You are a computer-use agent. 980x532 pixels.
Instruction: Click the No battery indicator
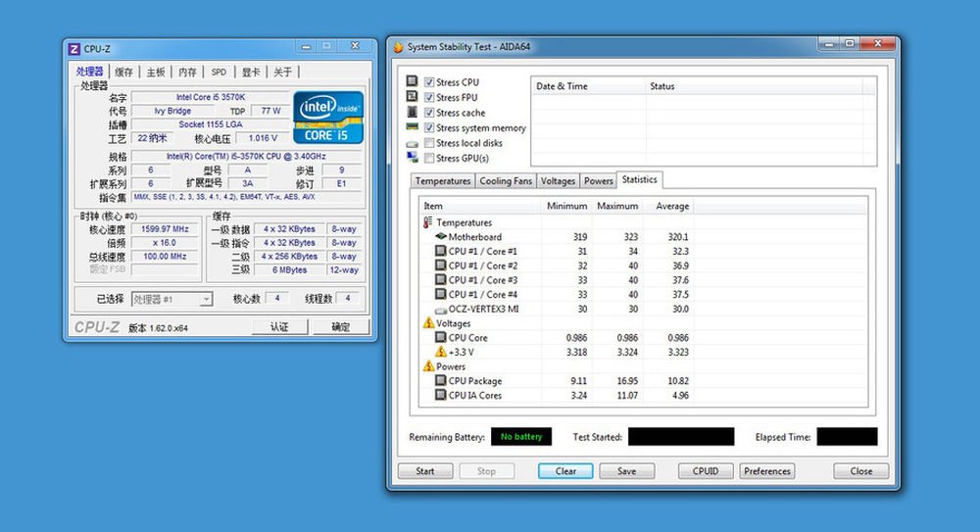(x=521, y=436)
